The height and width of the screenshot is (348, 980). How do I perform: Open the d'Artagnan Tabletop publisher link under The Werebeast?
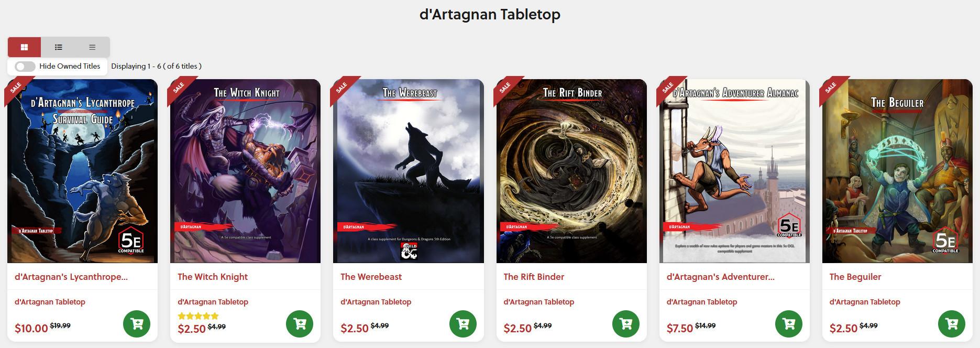tap(376, 302)
